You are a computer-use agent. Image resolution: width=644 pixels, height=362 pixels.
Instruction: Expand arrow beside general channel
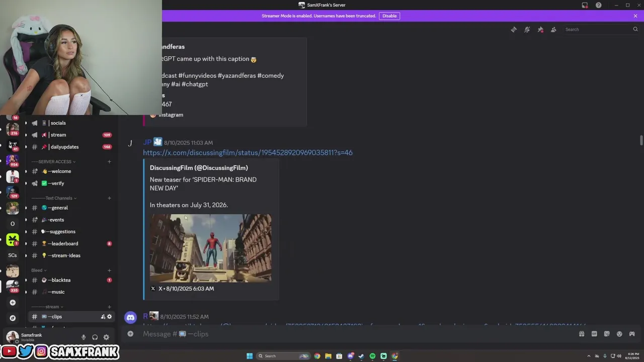coord(26,208)
